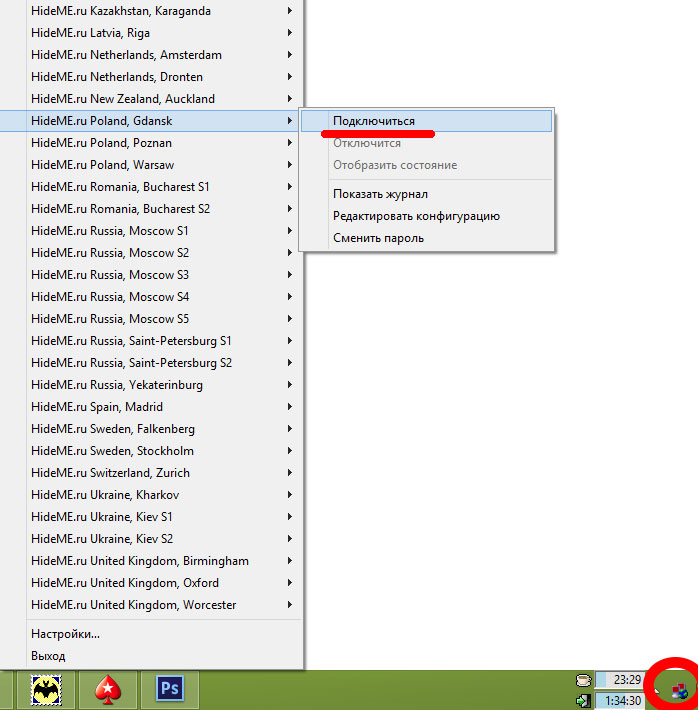
Task: Select HideME.ru Russia, Moscow S1
Action: click(x=149, y=231)
